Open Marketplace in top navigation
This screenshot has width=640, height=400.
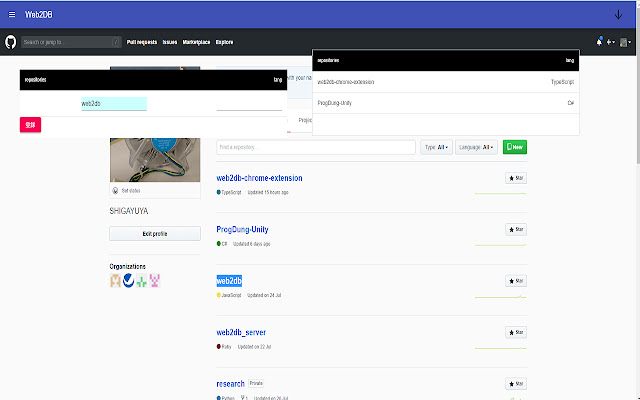(196, 42)
